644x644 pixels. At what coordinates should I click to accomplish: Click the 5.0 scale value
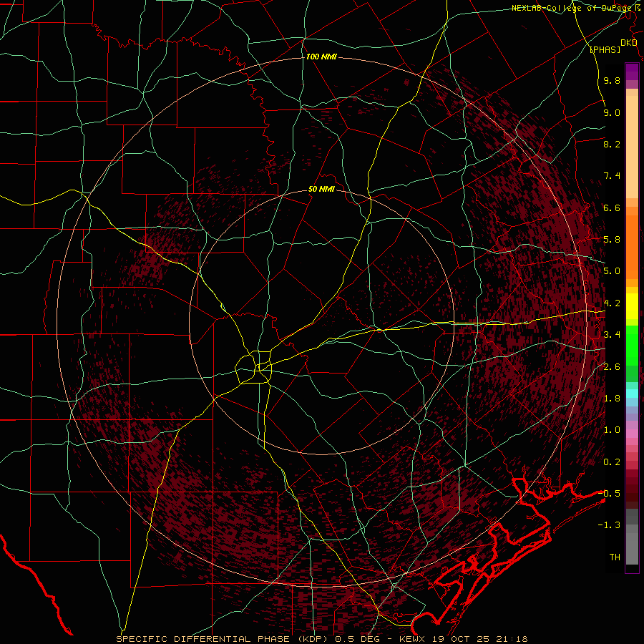[x=612, y=271]
